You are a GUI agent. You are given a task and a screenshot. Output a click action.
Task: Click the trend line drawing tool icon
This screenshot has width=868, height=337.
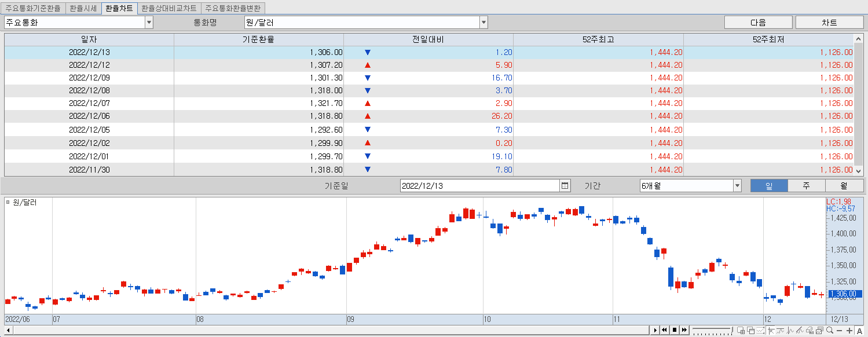(780, 331)
